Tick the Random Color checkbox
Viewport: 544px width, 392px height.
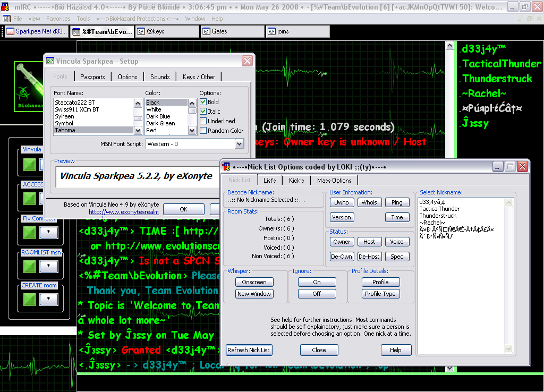click(203, 131)
